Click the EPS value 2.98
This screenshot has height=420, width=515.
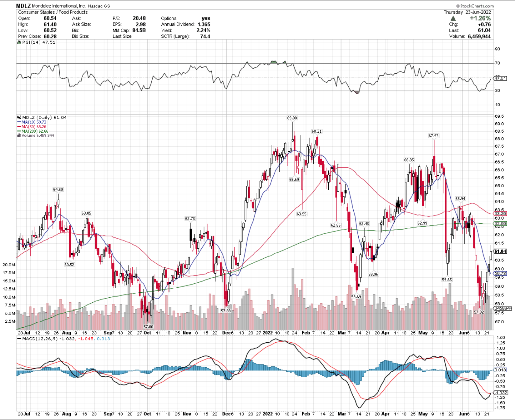140,24
